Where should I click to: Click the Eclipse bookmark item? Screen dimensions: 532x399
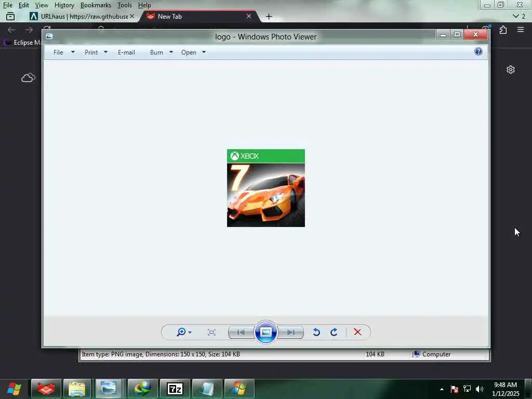click(x=22, y=43)
